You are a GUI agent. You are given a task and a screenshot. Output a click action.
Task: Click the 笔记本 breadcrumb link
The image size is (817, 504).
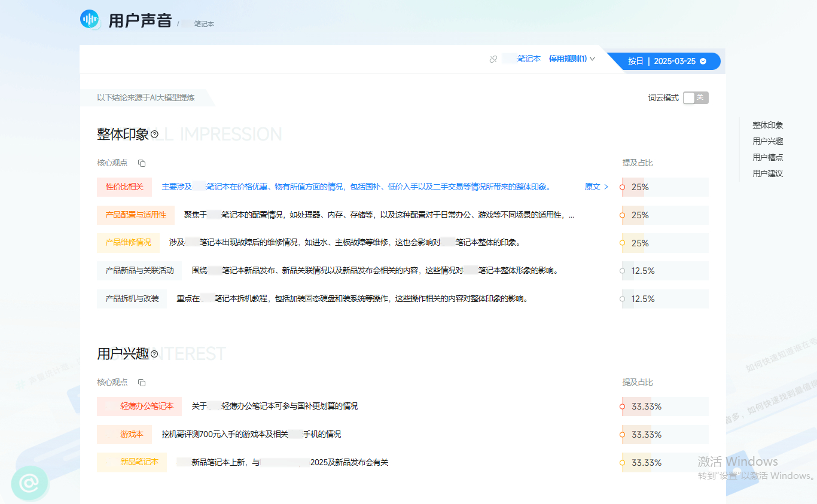(x=203, y=24)
